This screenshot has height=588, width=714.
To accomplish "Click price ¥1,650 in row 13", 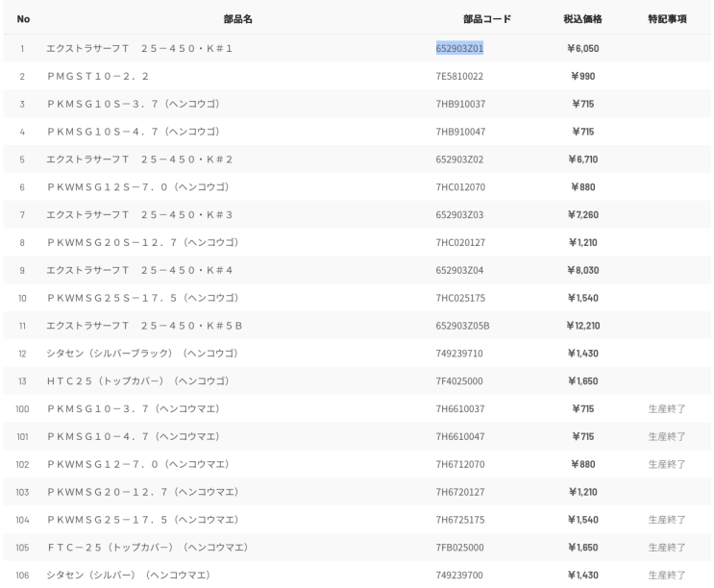I will coord(583,380).
